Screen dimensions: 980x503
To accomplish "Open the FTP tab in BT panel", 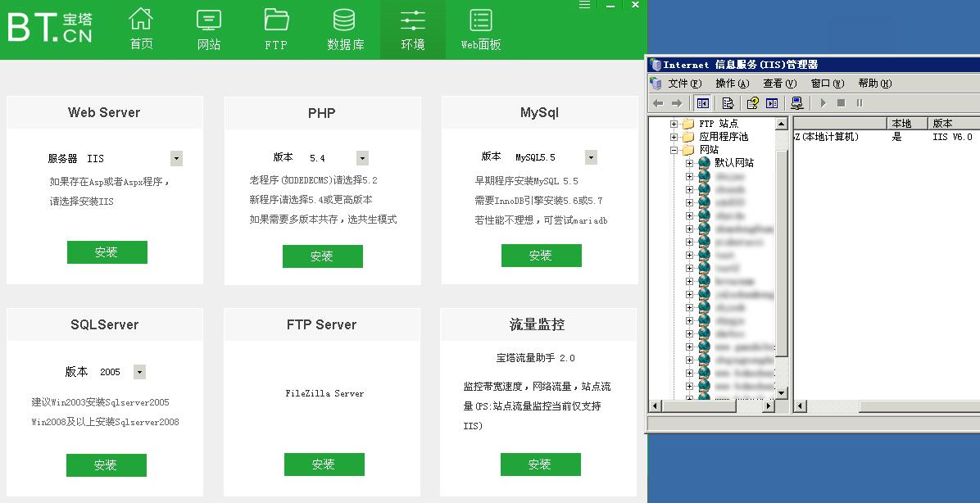I will 276,29.
